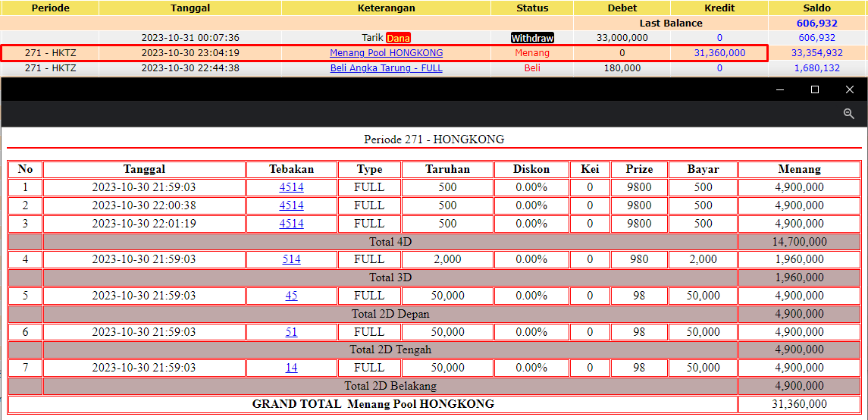Open tebakan link 51
868x420 pixels.
(x=292, y=332)
